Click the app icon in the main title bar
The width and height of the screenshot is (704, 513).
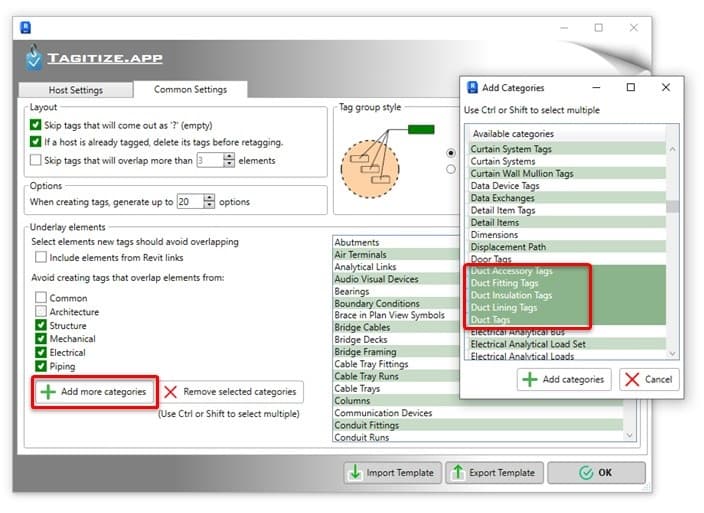coord(26,27)
